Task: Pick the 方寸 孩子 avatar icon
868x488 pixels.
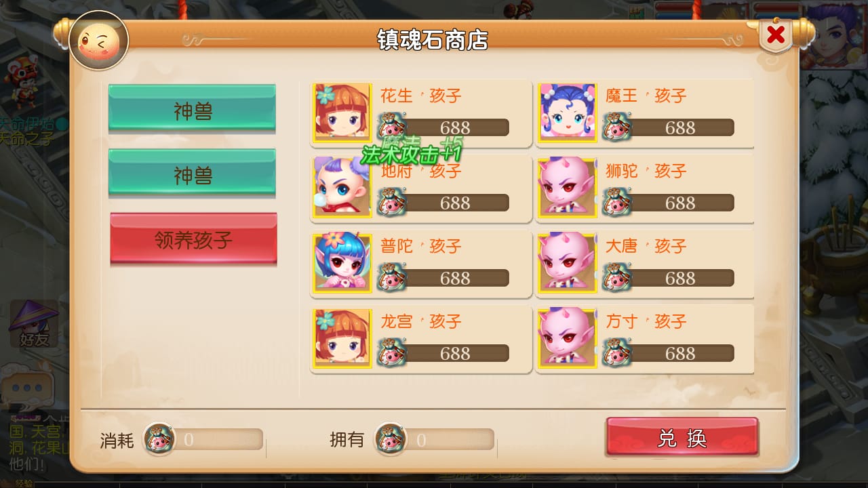Action: click(x=568, y=338)
